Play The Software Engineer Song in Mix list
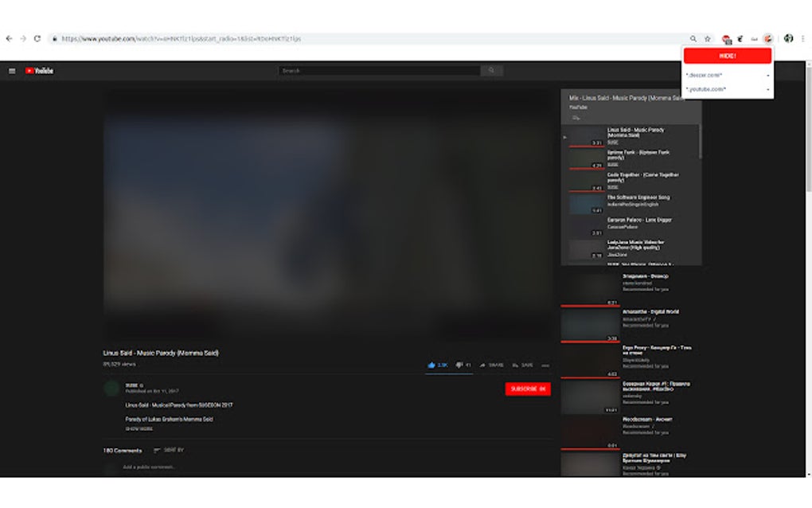 (x=632, y=204)
